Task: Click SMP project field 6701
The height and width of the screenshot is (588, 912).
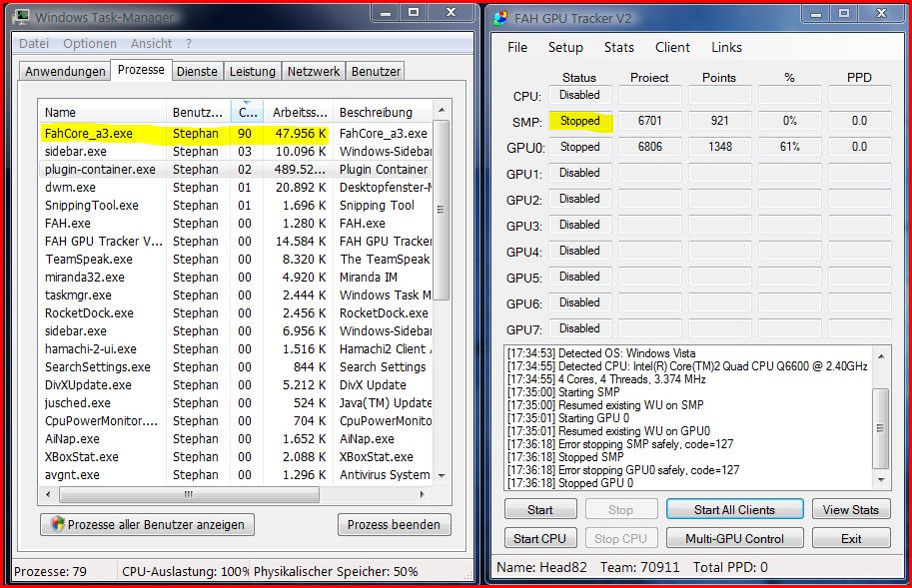Action: pos(649,121)
